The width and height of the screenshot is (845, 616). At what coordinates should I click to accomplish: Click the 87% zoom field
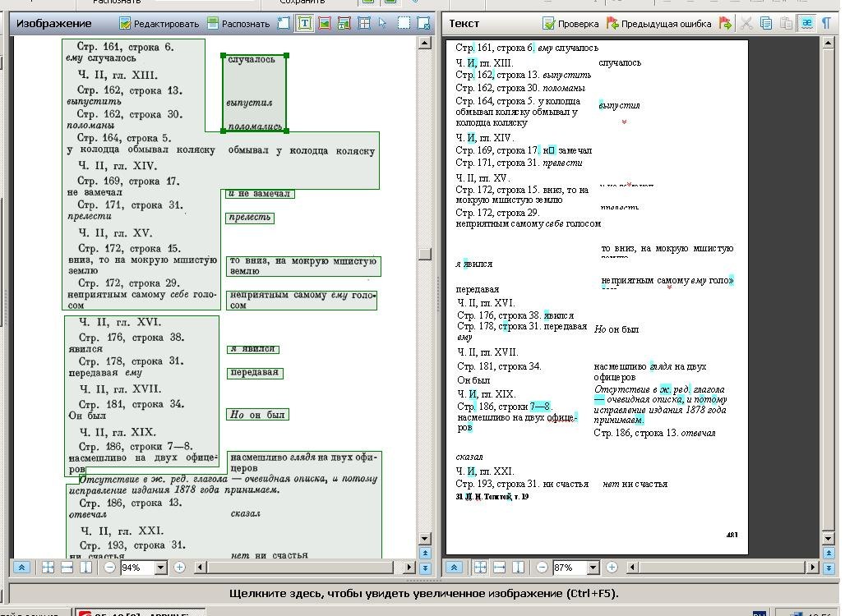[x=570, y=568]
